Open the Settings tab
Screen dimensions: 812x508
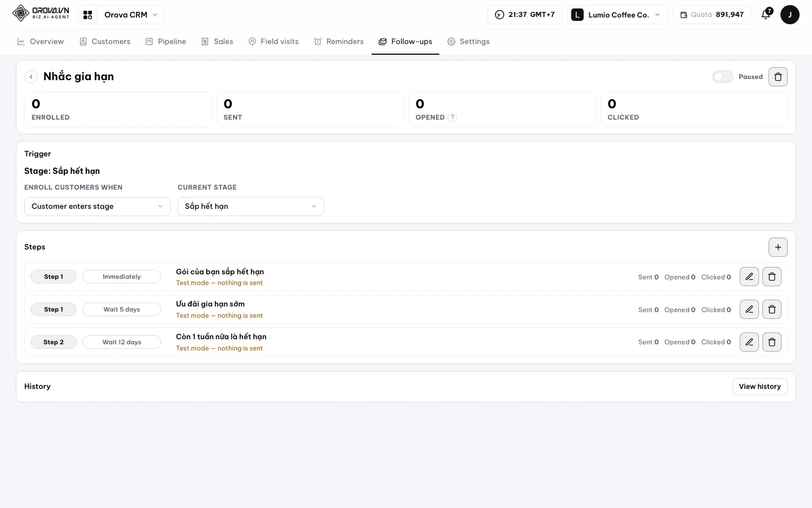point(468,42)
